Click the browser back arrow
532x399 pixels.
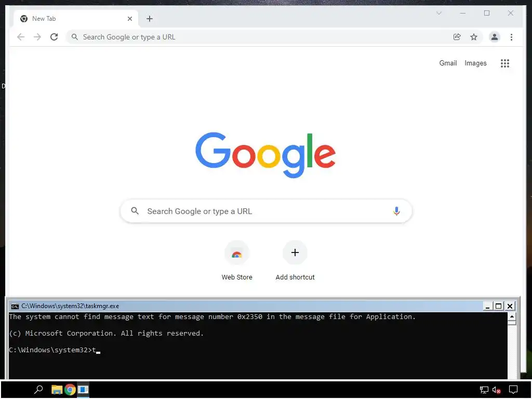coord(21,37)
